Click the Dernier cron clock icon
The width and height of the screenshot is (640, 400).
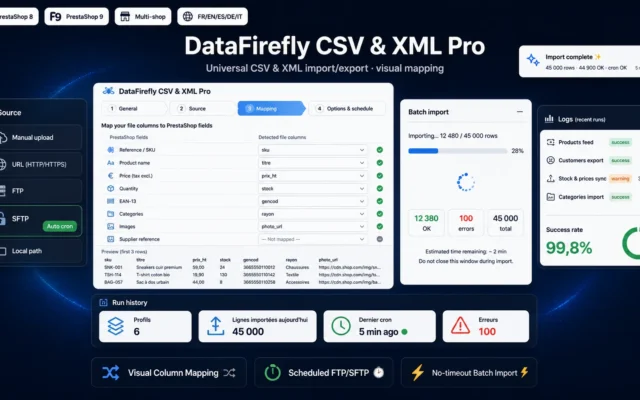pos(341,326)
